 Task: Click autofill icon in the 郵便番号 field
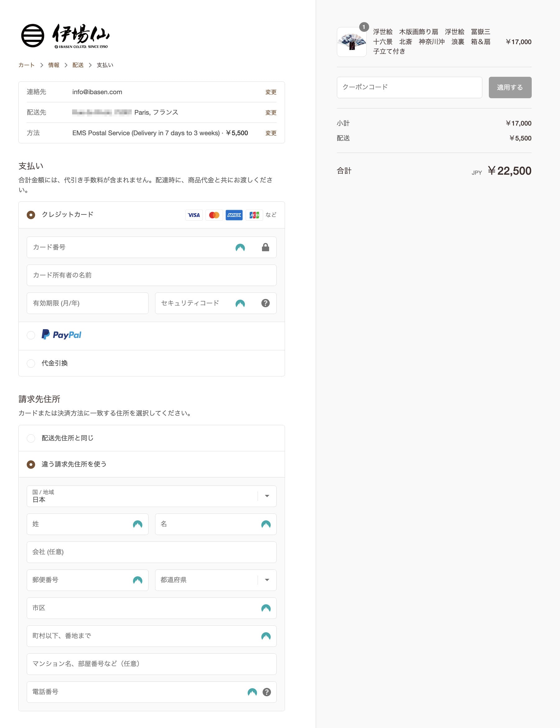point(137,580)
